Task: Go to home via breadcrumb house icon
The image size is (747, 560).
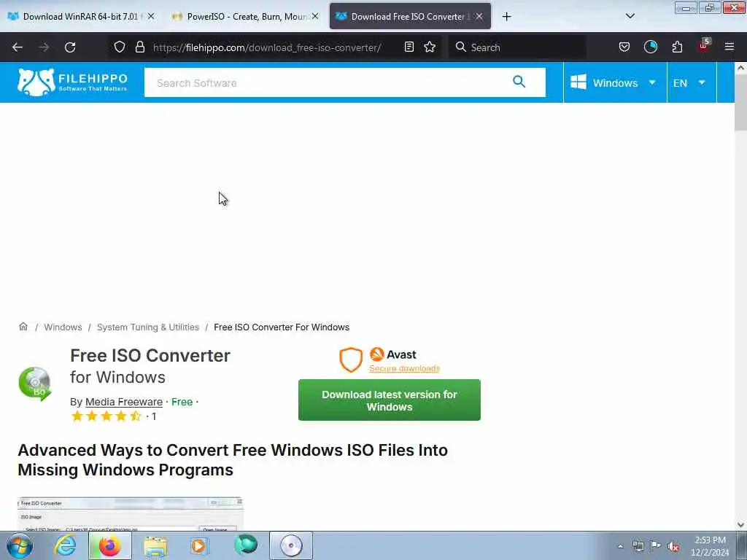Action: (x=23, y=327)
